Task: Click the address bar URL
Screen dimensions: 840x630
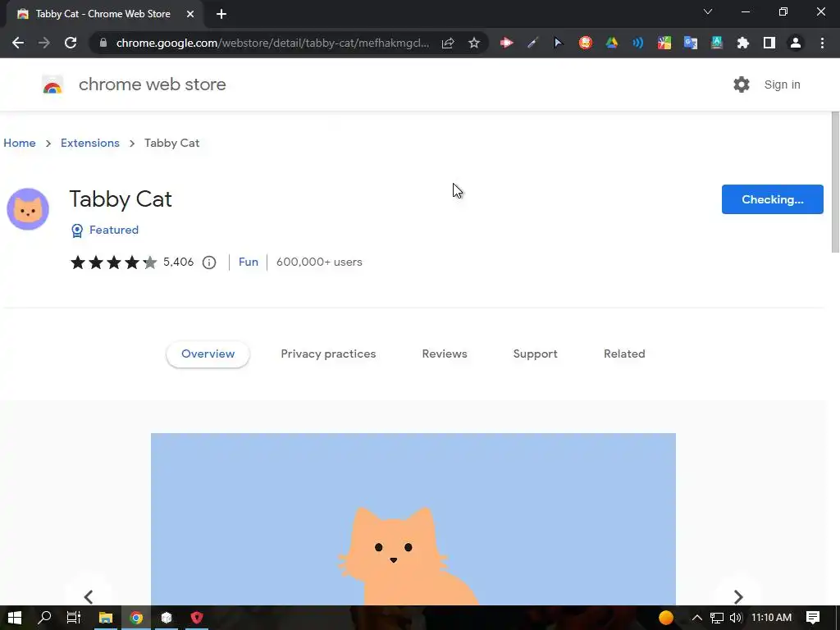Action: click(x=272, y=43)
